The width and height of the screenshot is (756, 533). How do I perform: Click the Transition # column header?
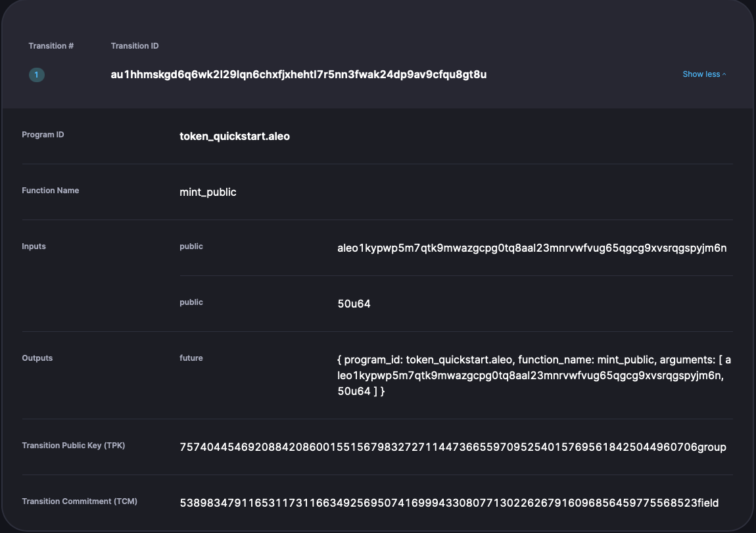click(51, 46)
